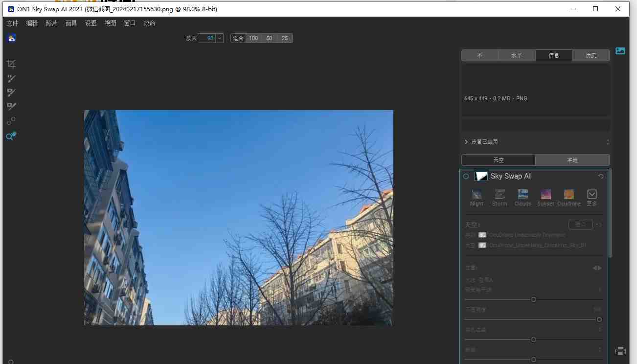This screenshot has width=637, height=364.
Task: Switch to the 本地 panel
Action: point(572,159)
